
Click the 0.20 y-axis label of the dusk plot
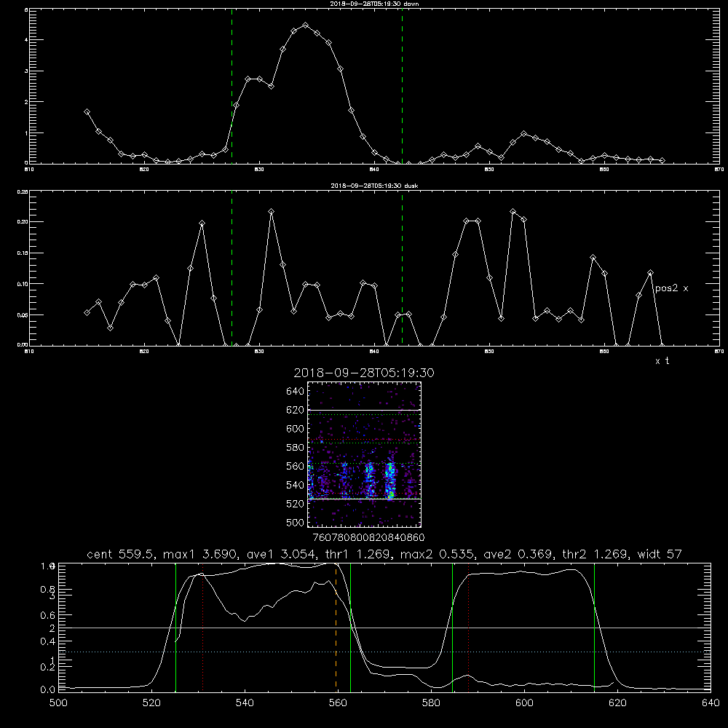[23, 222]
